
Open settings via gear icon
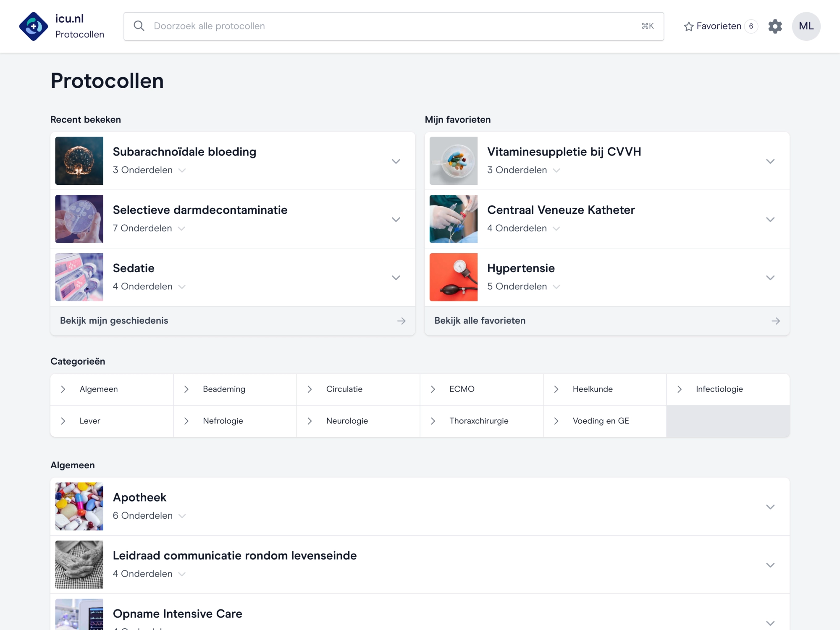[x=775, y=26]
